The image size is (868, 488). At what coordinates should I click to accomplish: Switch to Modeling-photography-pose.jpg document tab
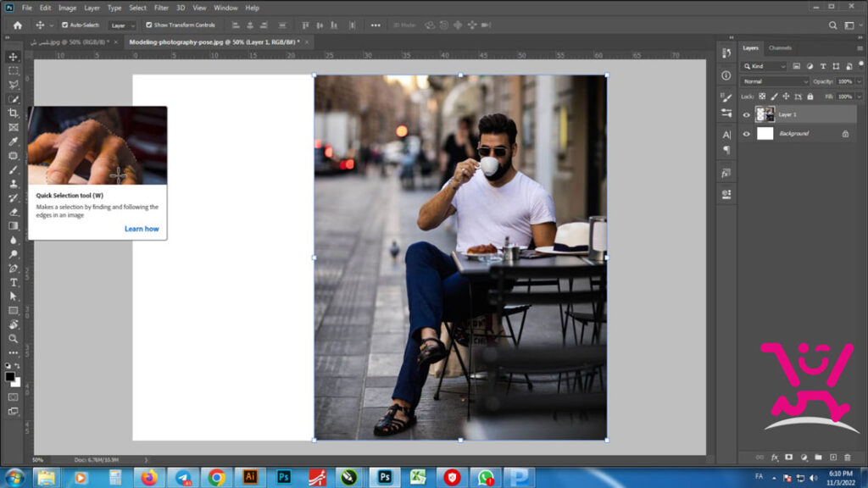click(214, 42)
